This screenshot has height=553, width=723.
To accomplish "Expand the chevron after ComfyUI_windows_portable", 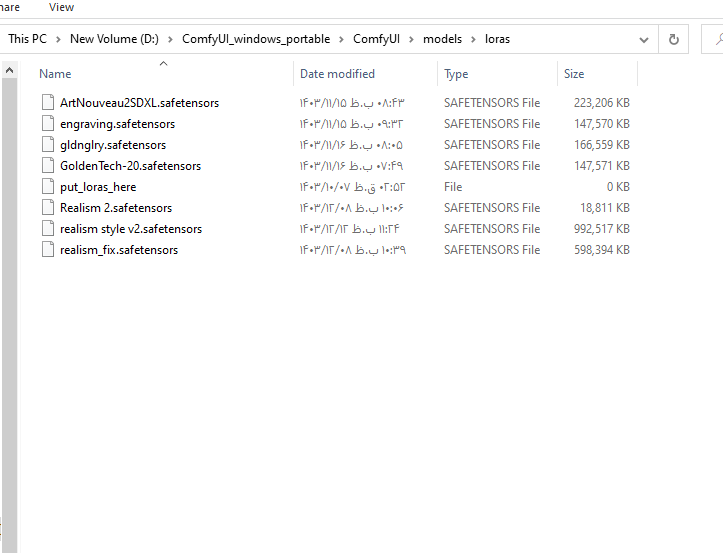I will [x=340, y=39].
